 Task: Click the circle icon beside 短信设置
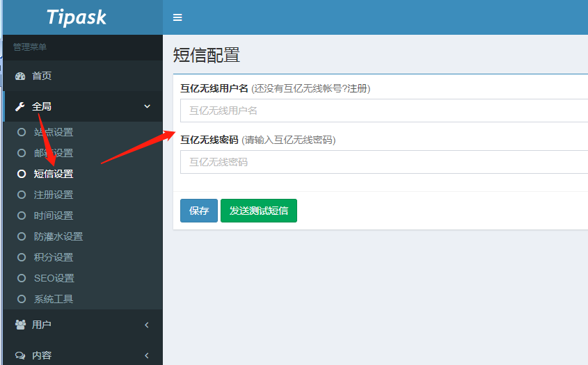[x=22, y=174]
